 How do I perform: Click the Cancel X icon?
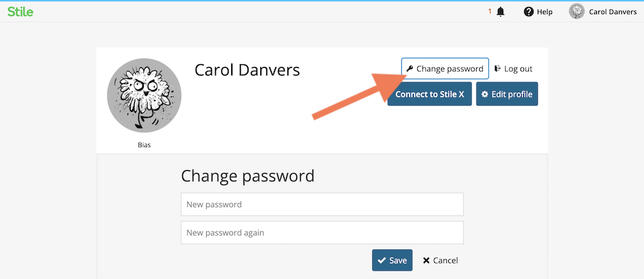click(426, 260)
